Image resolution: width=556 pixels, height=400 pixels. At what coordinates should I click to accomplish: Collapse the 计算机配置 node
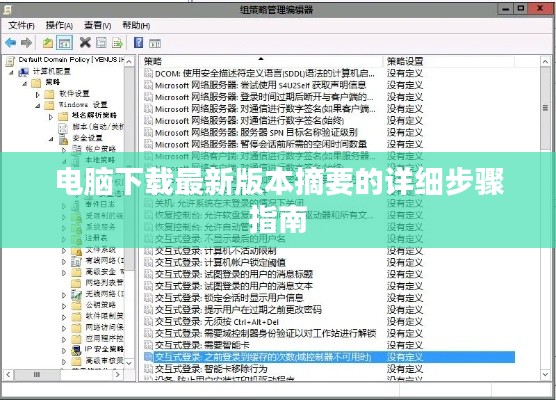[x=11, y=73]
